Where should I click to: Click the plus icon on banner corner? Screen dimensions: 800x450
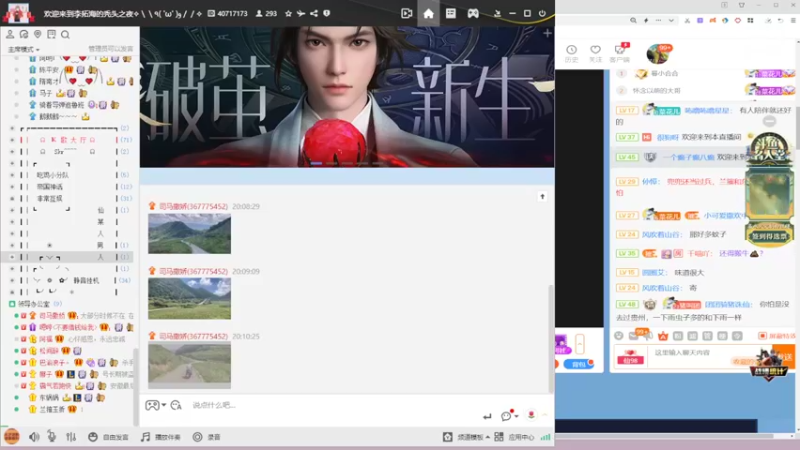(x=547, y=33)
